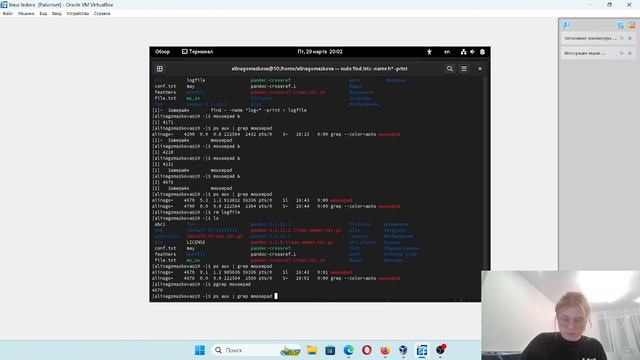Click the blue list icon in the notification panel

point(620,25)
